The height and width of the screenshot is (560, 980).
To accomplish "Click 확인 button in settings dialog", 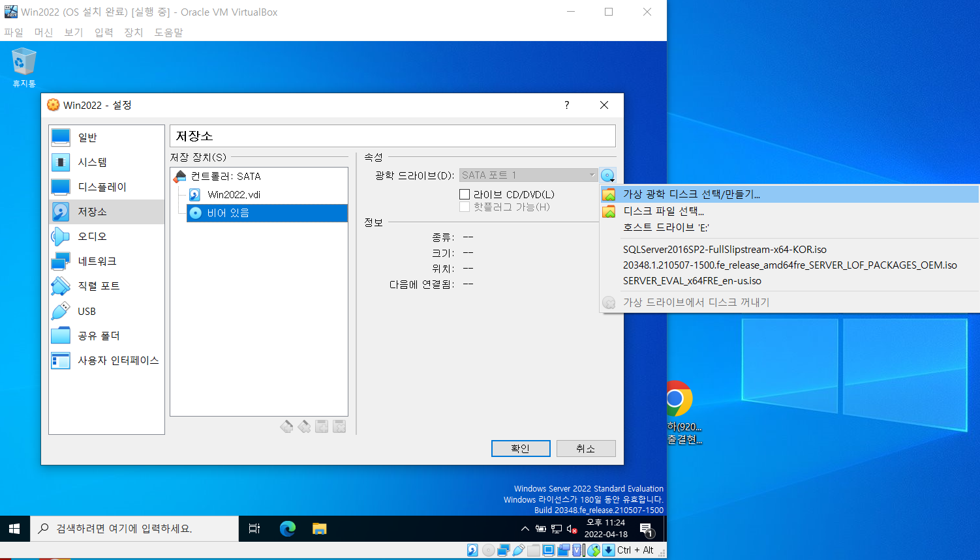I will 521,449.
